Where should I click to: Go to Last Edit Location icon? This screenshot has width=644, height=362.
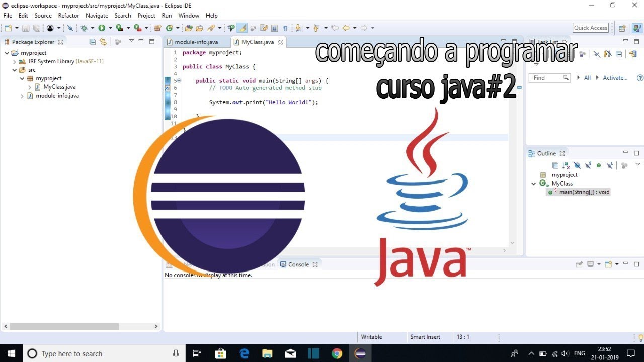(x=335, y=28)
